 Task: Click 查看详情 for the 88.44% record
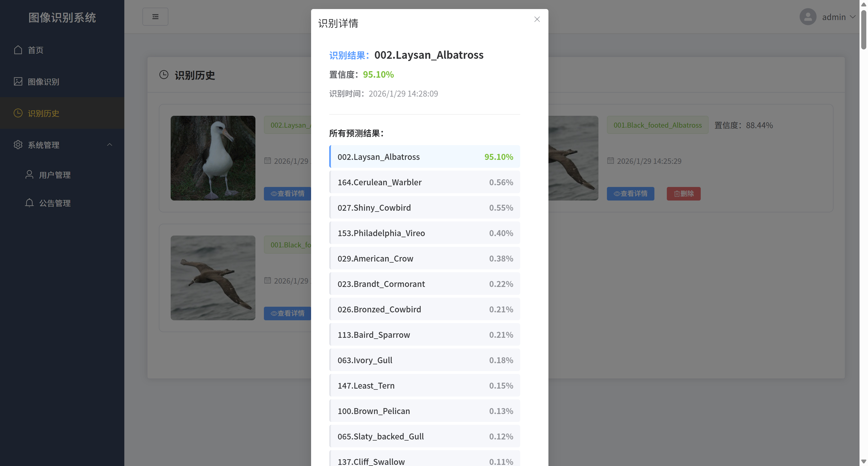tap(630, 194)
